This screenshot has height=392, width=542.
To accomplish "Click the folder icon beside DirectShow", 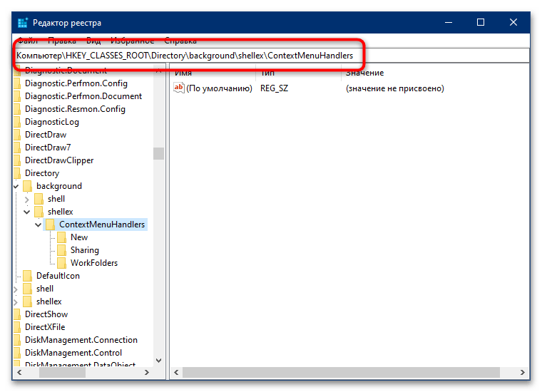I will pos(17,314).
